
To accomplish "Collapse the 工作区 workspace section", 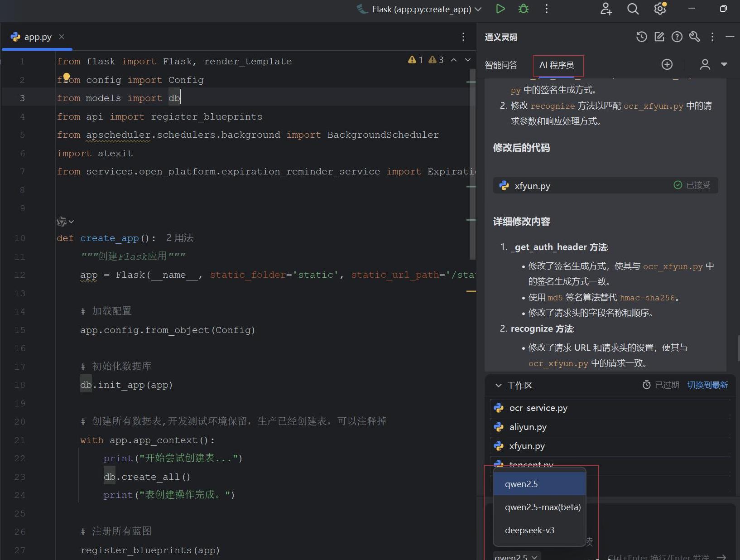I will coord(499,386).
